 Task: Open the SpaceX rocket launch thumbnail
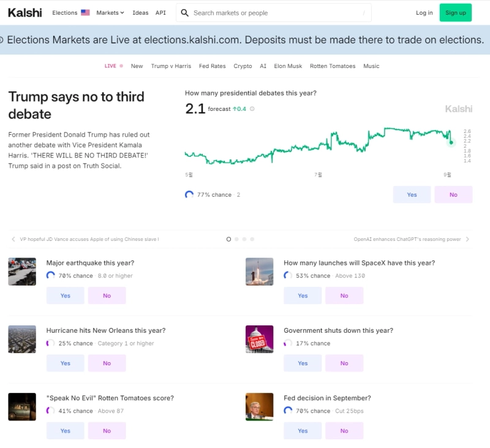coord(259,271)
